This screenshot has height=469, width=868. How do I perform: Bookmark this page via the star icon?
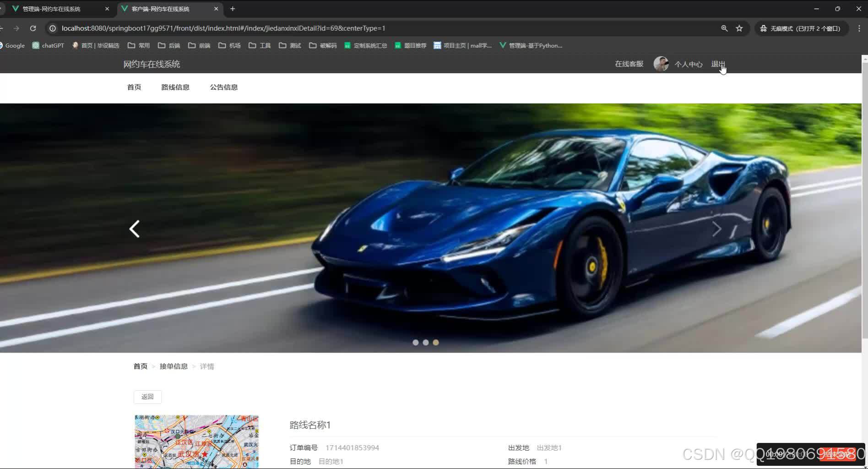point(739,28)
